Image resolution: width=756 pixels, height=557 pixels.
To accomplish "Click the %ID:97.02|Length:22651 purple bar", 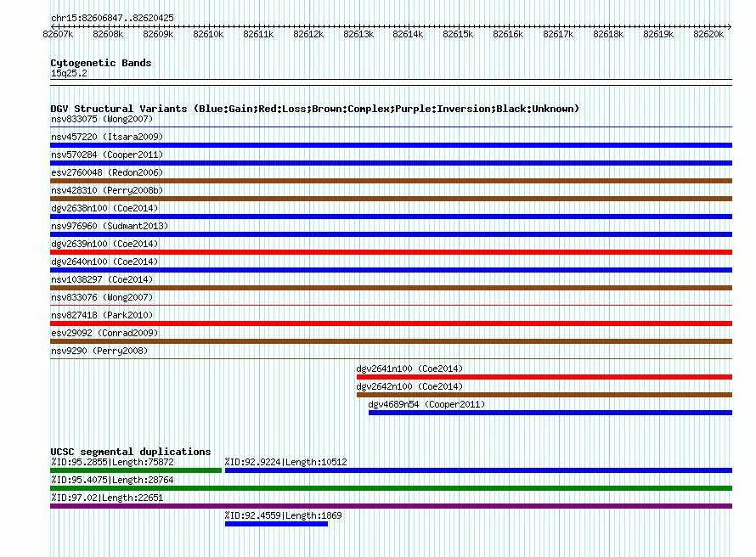I will [391, 506].
